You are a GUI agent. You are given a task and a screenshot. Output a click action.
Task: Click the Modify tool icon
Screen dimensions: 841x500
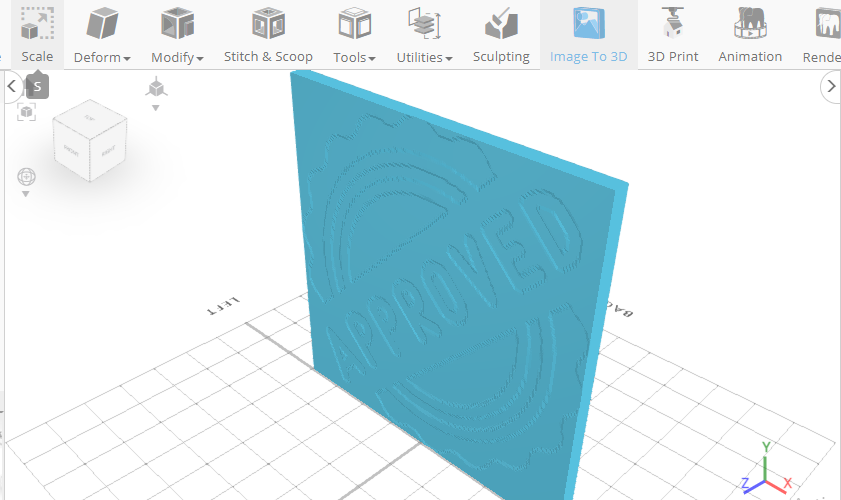pos(177,24)
